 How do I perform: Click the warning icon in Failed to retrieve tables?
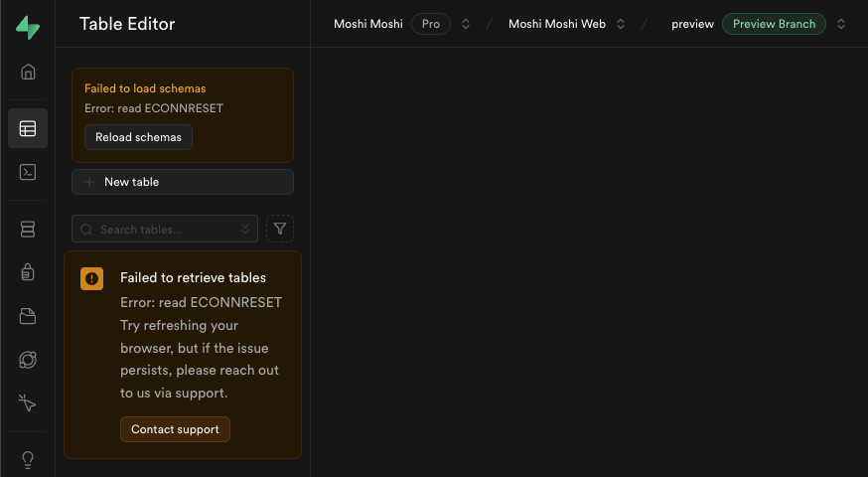point(92,278)
